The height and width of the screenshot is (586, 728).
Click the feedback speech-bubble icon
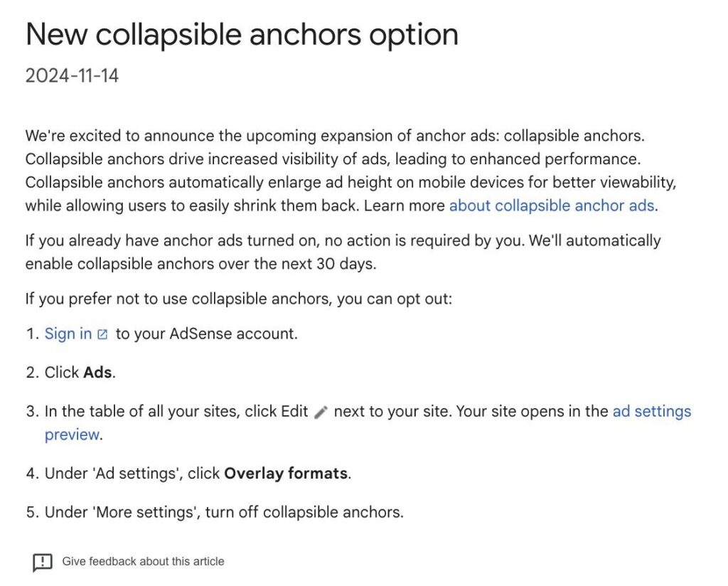(42, 563)
